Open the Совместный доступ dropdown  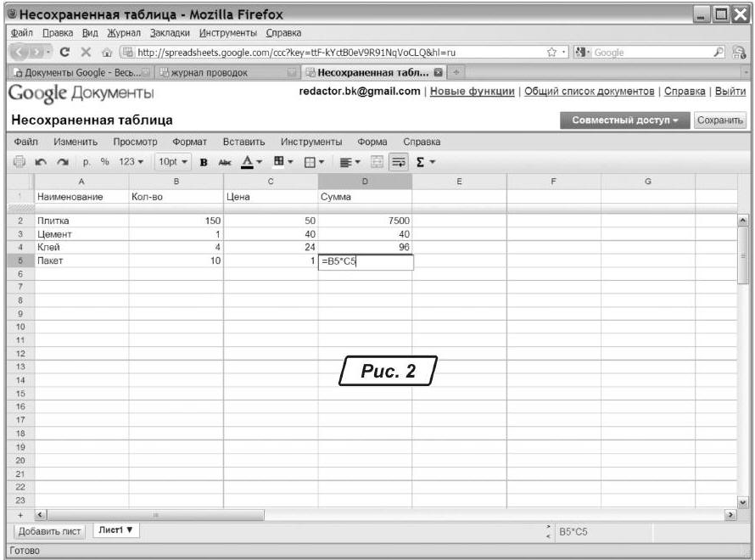tap(624, 120)
